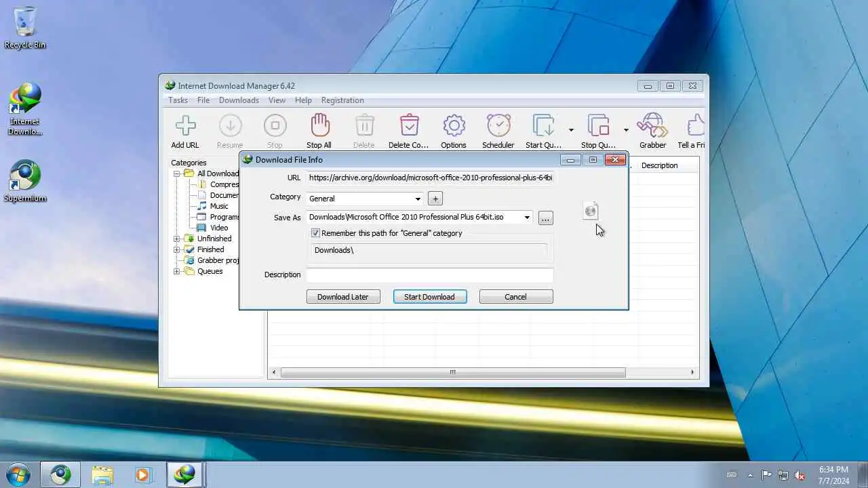Open the Grabber toolbar icon
This screenshot has width=868, height=488.
click(x=652, y=125)
